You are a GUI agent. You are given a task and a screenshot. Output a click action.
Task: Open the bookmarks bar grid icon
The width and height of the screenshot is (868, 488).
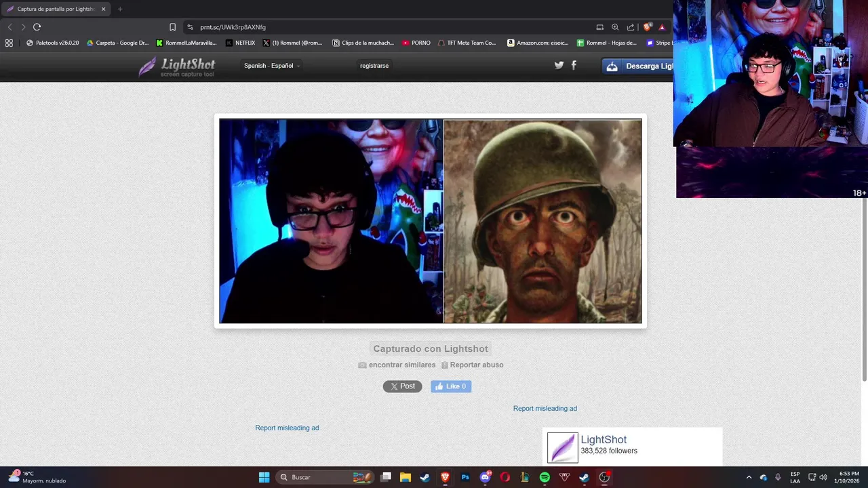pos(9,43)
